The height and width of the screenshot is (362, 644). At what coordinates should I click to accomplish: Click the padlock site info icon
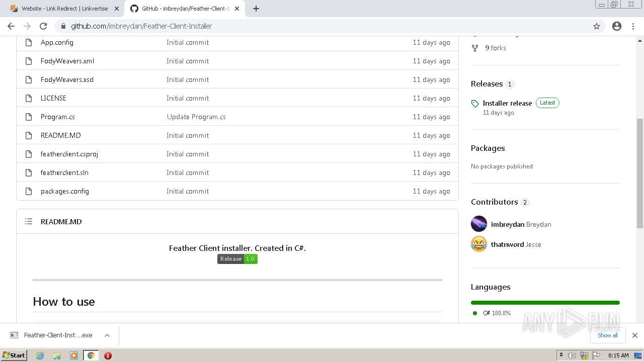pyautogui.click(x=63, y=26)
